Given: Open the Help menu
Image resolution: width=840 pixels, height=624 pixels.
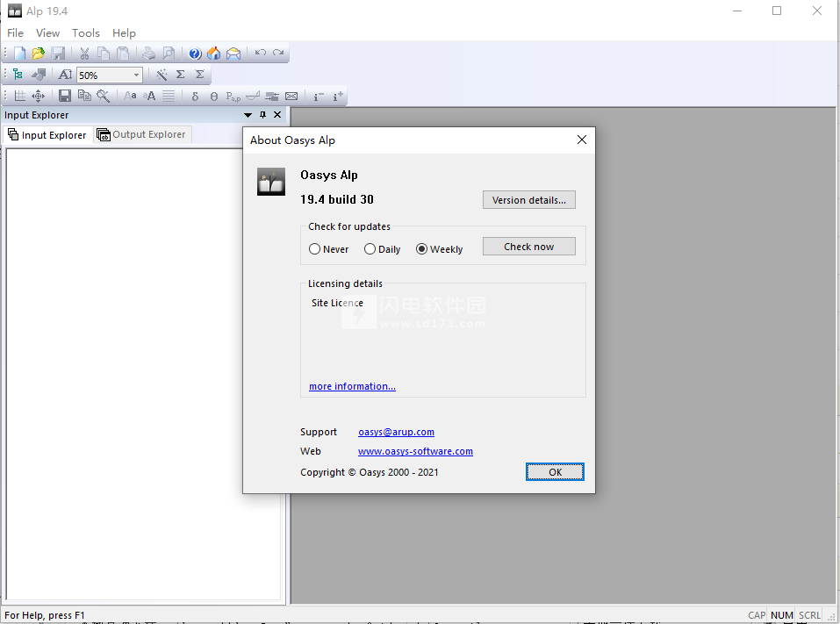Looking at the screenshot, I should coord(124,32).
